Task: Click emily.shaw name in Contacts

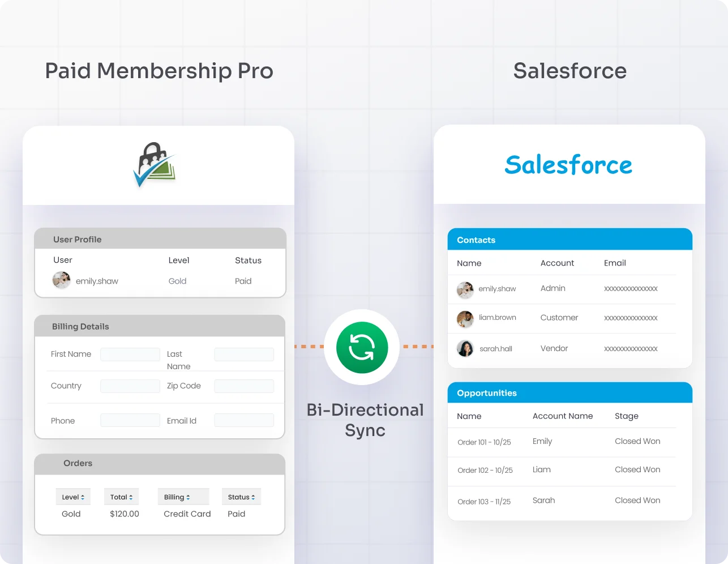Action: [x=497, y=289]
